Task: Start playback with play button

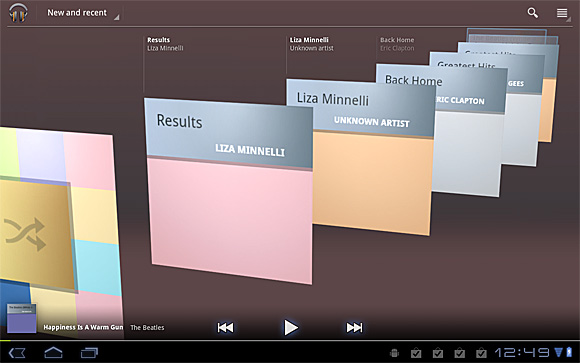Action: (291, 327)
